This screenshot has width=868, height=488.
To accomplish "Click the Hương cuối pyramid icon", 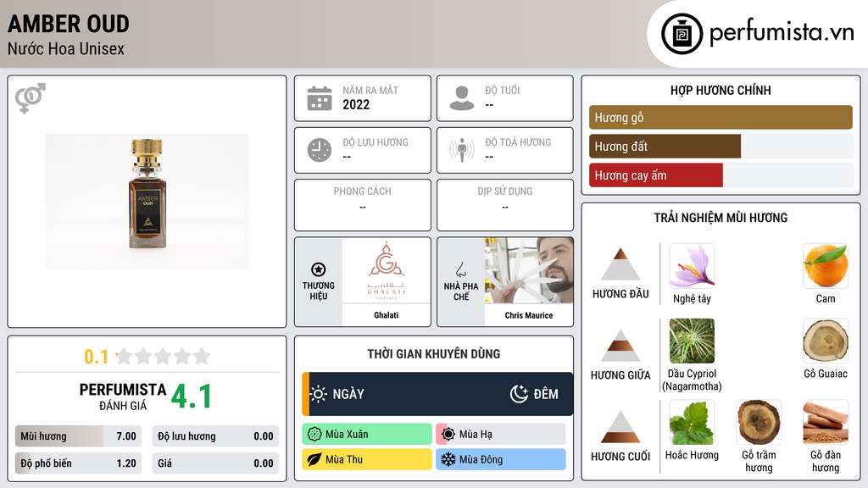I will tap(620, 427).
